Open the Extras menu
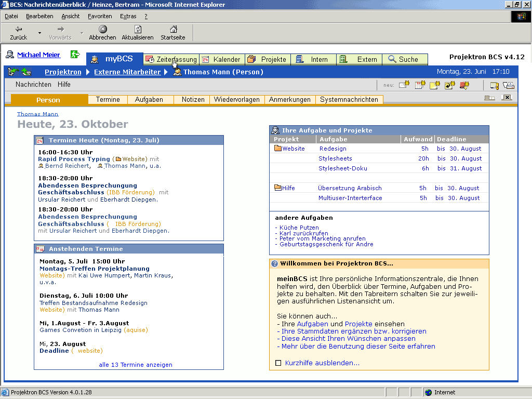The width and height of the screenshot is (532, 399). point(128,16)
